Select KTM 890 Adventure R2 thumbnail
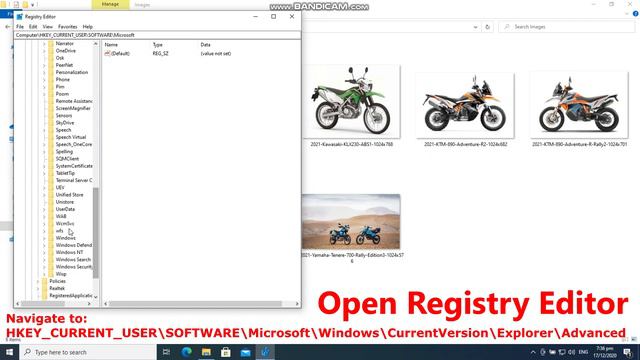Viewport: 640px width, 360px height. click(x=465, y=105)
